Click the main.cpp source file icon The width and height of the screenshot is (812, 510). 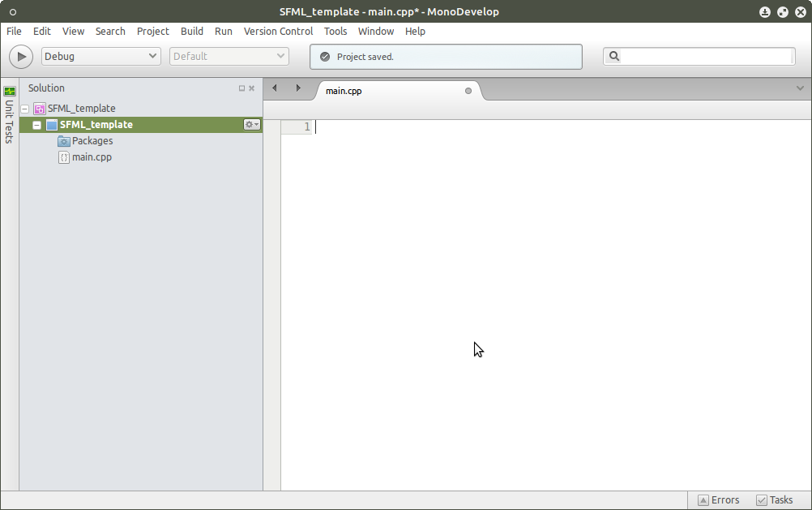64,156
